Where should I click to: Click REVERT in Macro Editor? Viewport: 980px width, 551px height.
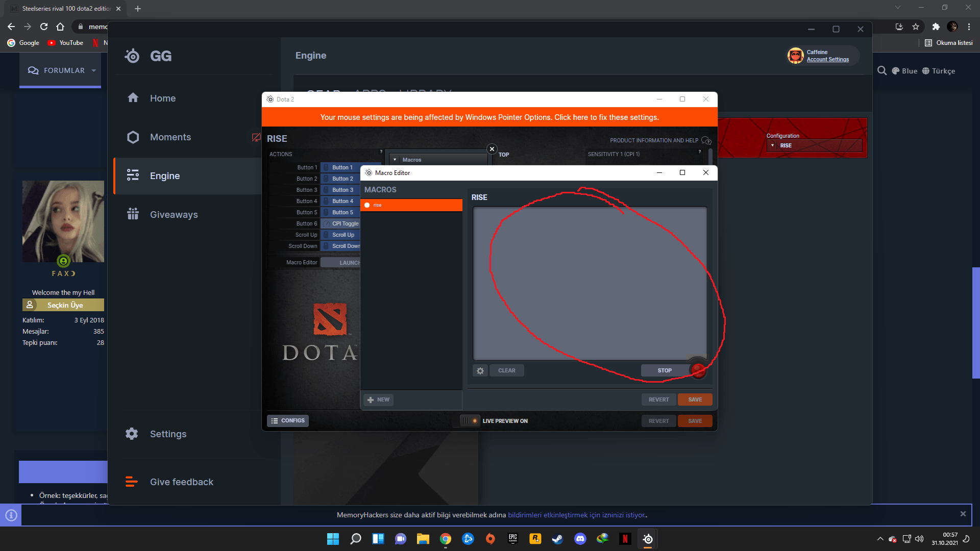coord(658,400)
